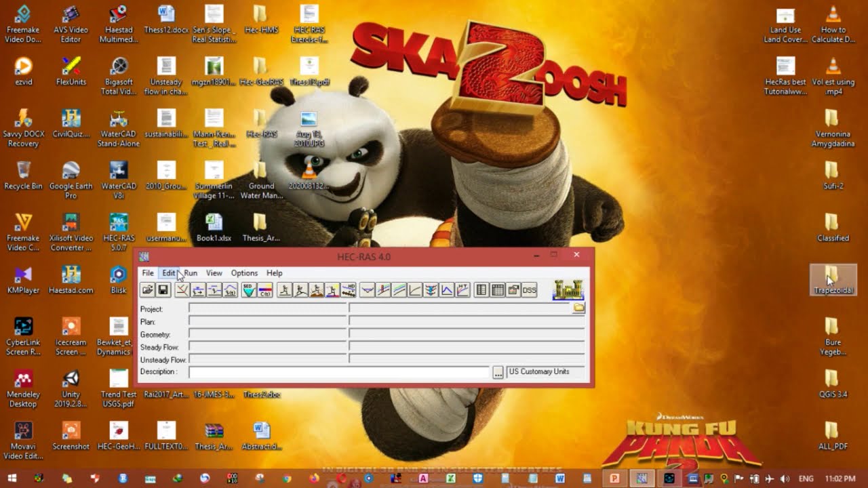Select the Haestad.com desktop shortcut
Viewport: 868px width, 488px height.
click(71, 280)
